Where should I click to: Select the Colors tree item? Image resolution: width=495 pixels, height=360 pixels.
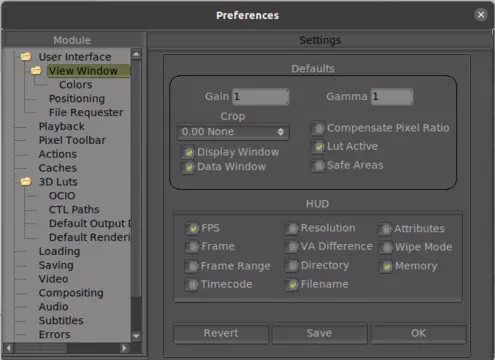pyautogui.click(x=76, y=85)
